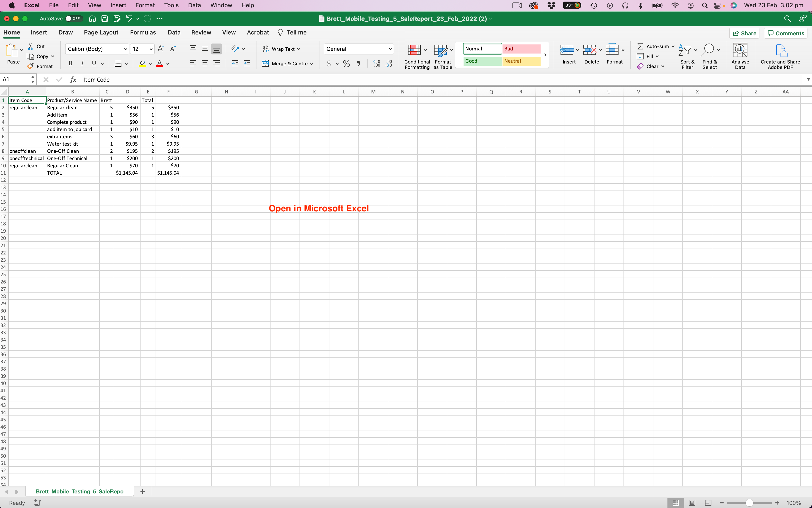Open the Review ribbon tab
Screen dimensions: 812x508
pos(201,33)
